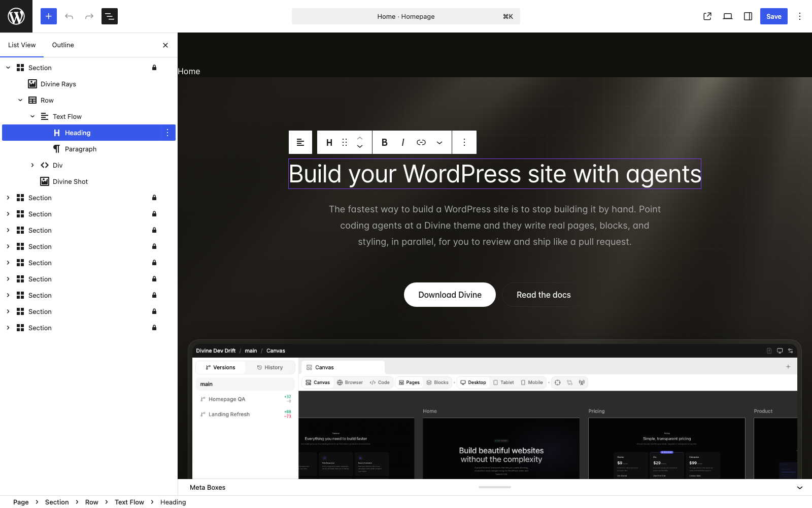Click the Divine Shot screenshot image
Screen dimensions: 812x508
click(x=495, y=409)
